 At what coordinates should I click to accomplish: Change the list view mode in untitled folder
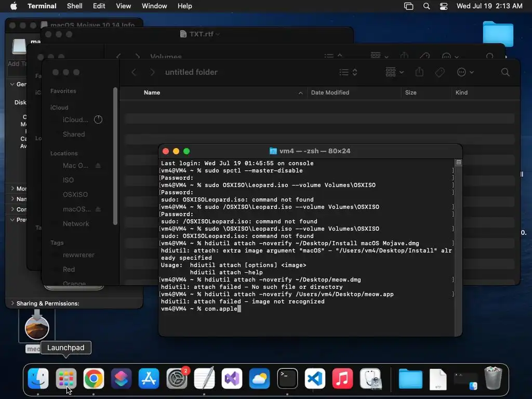tap(349, 72)
